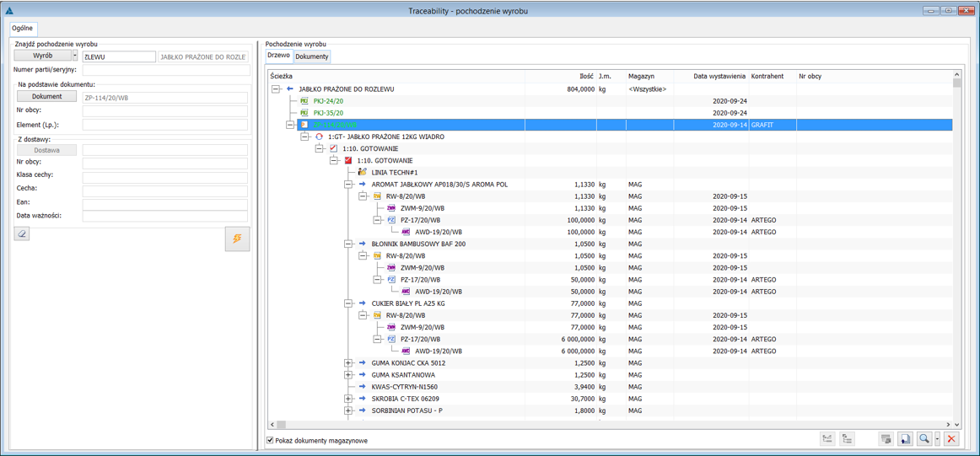Viewport: 980px width, 456px height.
Task: Collapse the JABŁKO PRAŻONE DO ROZLEWU root node
Action: coord(276,89)
